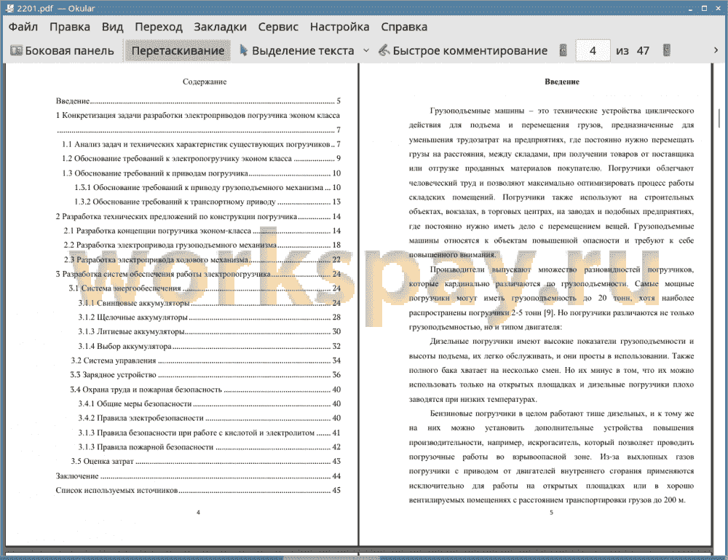Toggle the Боковая панель sidebar button
Image resolution: width=728 pixels, height=560 pixels.
tap(62, 51)
